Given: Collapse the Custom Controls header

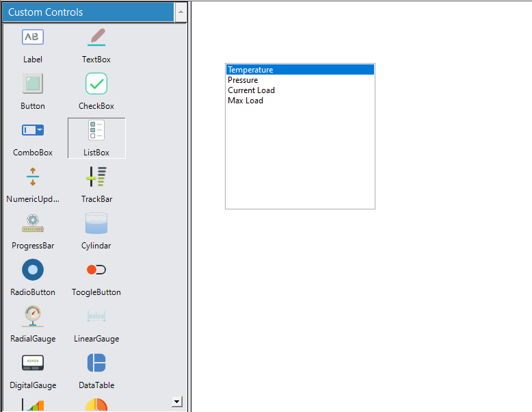Looking at the screenshot, I should click(88, 12).
